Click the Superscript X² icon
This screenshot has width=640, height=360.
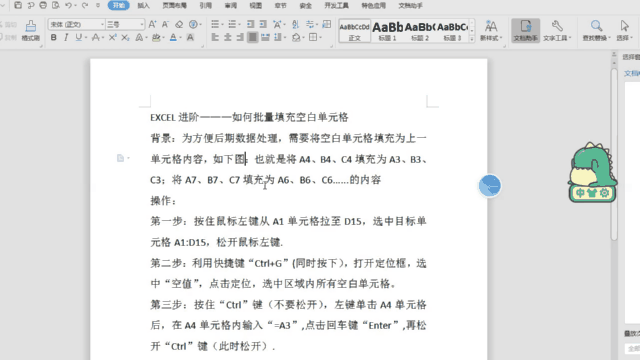[112, 38]
